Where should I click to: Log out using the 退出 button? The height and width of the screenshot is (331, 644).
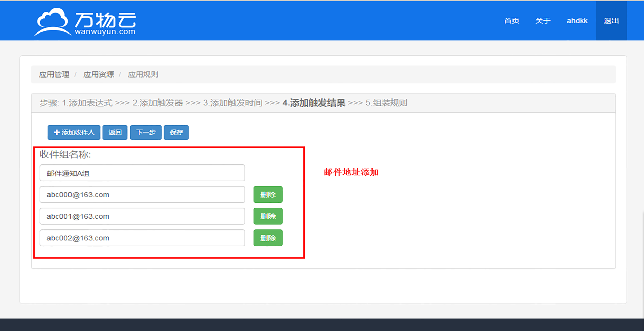click(x=611, y=21)
